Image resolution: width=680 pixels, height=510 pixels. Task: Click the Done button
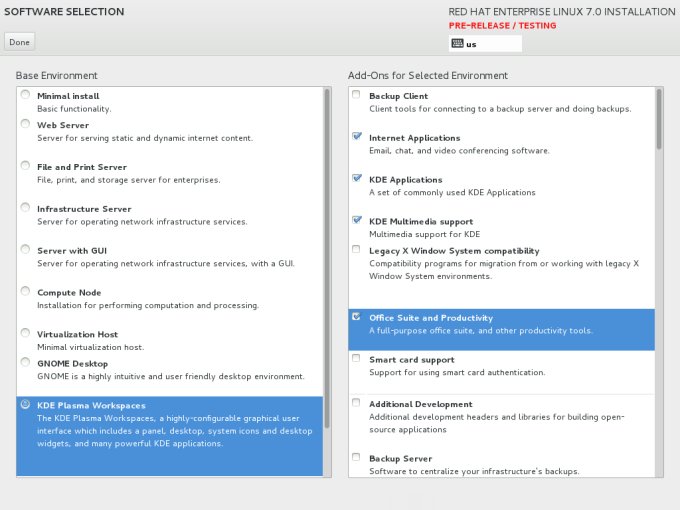pos(20,42)
